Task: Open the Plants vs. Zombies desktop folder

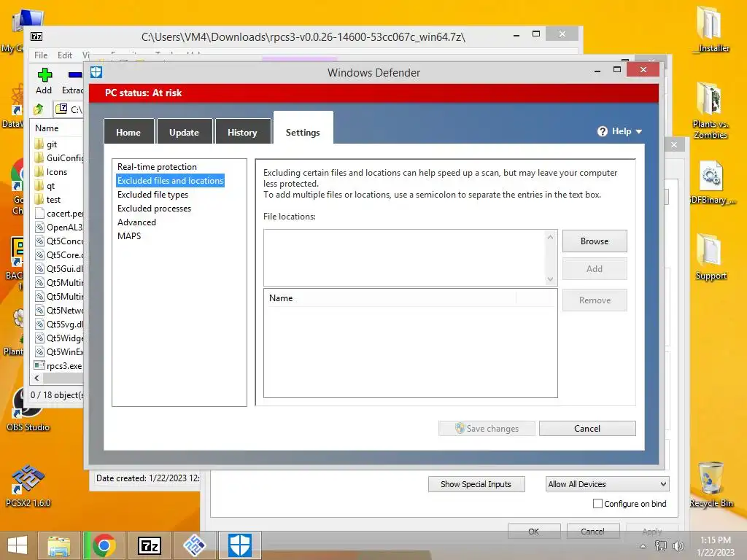Action: pos(711,111)
